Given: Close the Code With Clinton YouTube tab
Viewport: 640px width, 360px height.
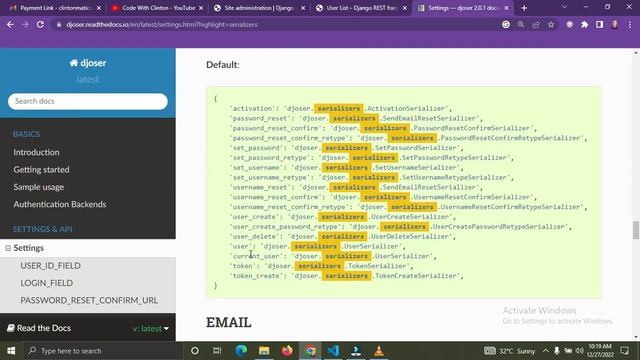Looking at the screenshot, I should (201, 8).
